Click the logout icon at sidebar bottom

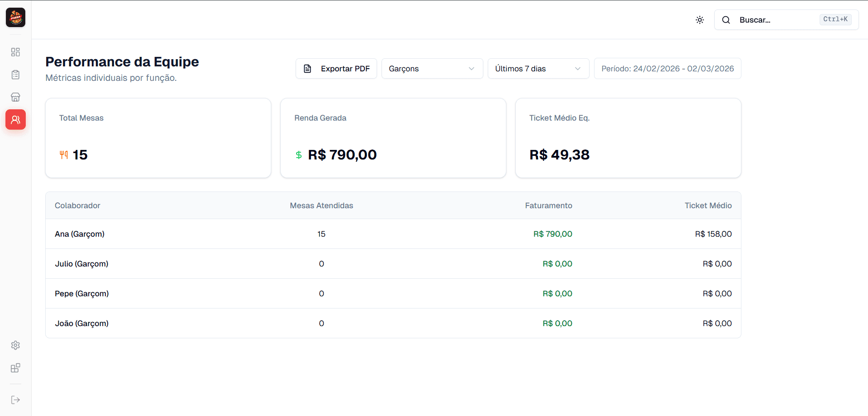click(15, 400)
